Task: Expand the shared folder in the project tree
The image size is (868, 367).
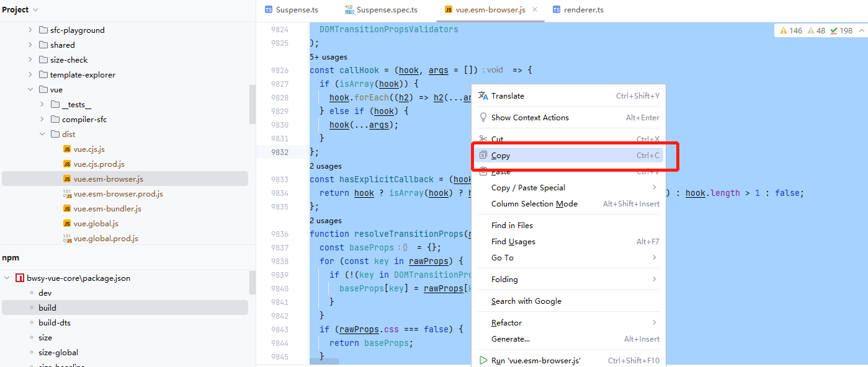Action: (29, 45)
